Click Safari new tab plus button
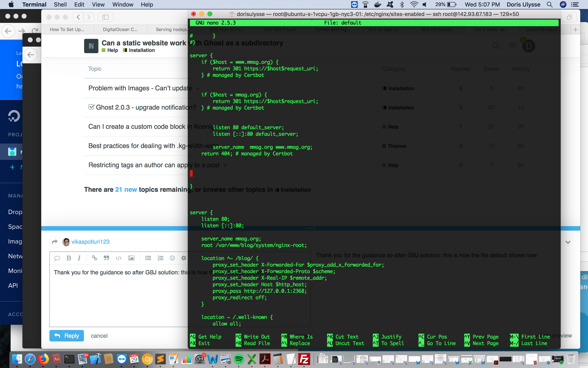Viewport: 588px width, 368px height. 575,29
